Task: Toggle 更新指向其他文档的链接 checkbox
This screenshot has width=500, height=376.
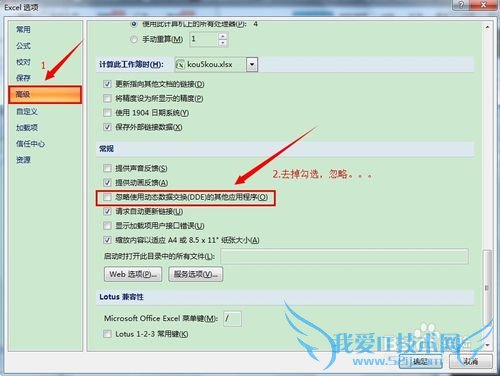Action: (x=107, y=84)
